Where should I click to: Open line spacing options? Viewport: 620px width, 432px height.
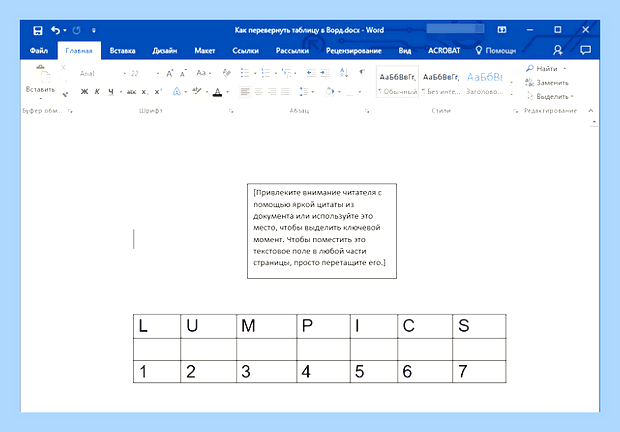coord(304,92)
